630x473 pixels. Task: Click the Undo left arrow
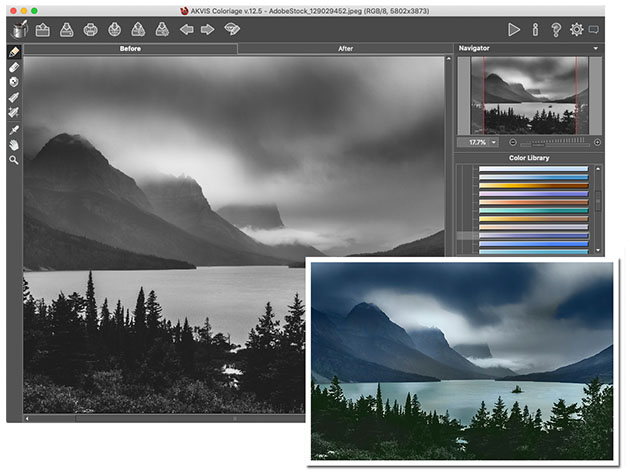pos(186,29)
